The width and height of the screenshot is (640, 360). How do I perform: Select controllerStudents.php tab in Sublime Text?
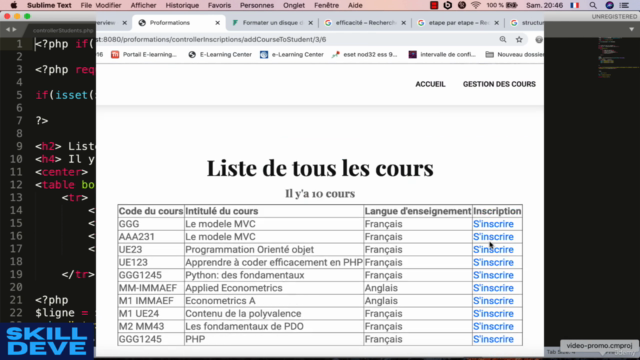(x=63, y=31)
